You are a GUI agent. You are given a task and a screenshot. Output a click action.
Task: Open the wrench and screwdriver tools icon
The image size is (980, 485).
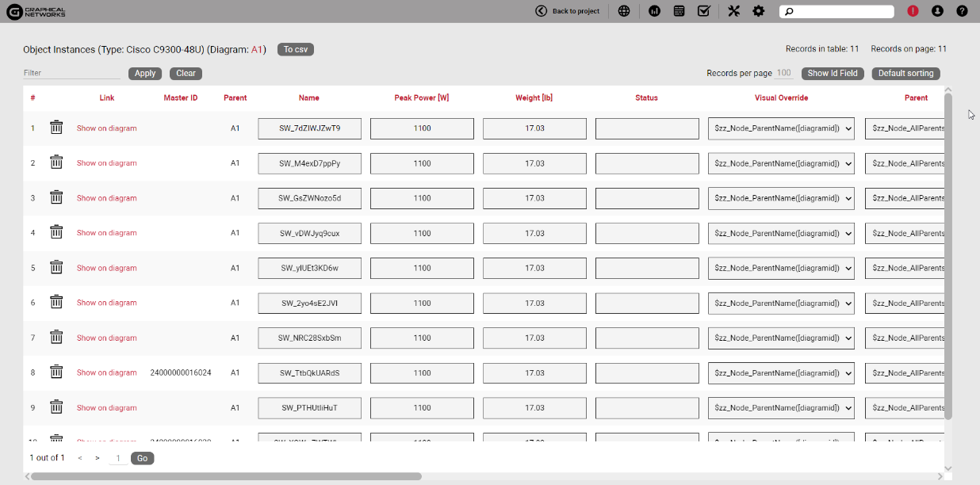coord(733,11)
